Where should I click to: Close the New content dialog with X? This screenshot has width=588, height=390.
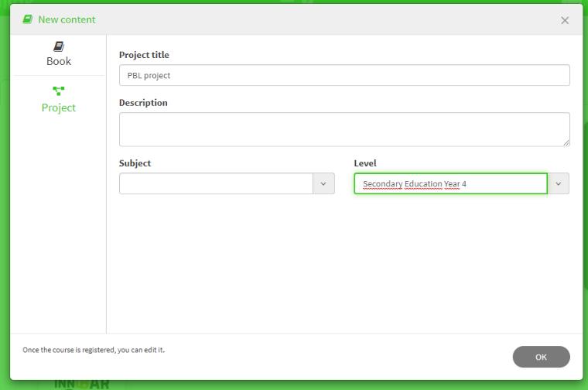[565, 20]
